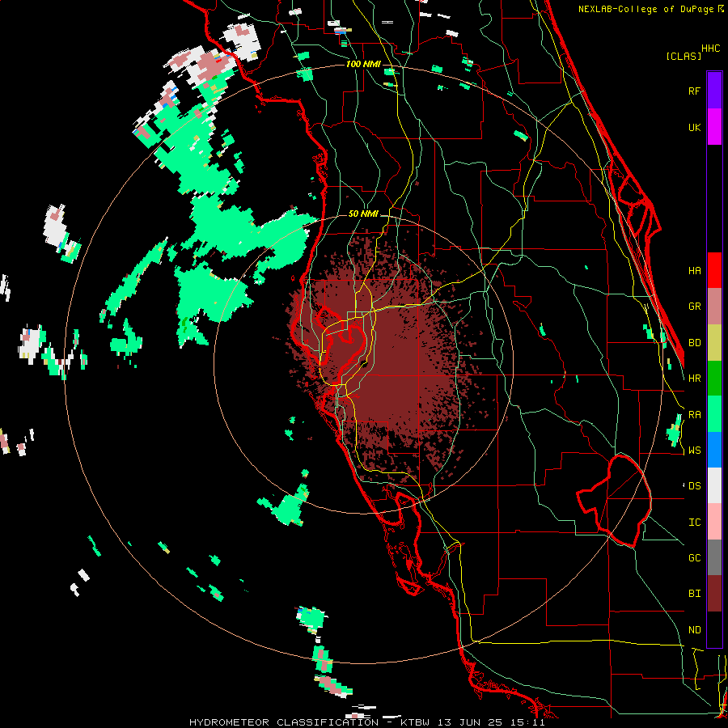Image resolution: width=728 pixels, height=728 pixels.
Task: Click the BI dark red legend swatch
Action: tap(714, 594)
